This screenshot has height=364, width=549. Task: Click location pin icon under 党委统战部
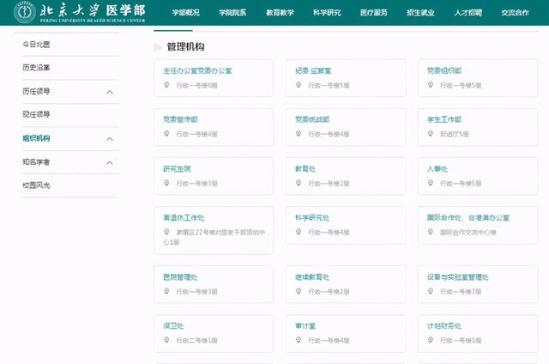299,133
